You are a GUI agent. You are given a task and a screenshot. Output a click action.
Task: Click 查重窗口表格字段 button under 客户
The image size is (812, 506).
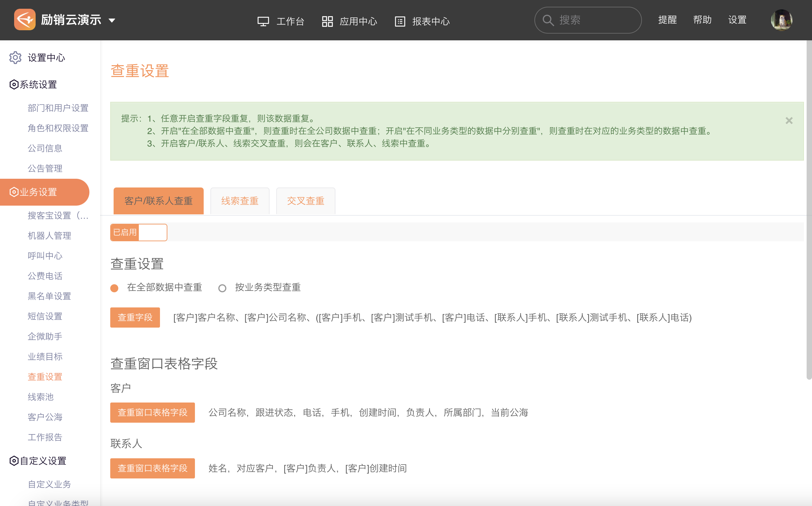point(153,412)
